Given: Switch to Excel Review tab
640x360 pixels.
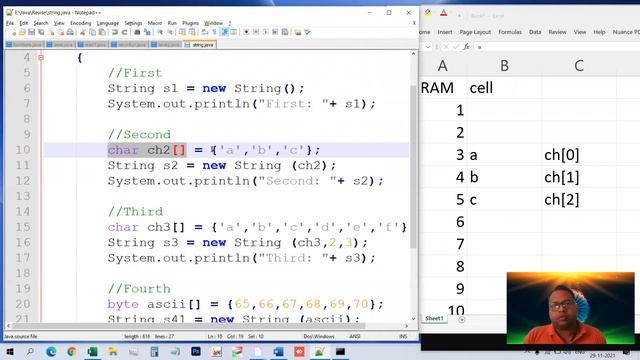Looking at the screenshot, I should pyautogui.click(x=557, y=32).
